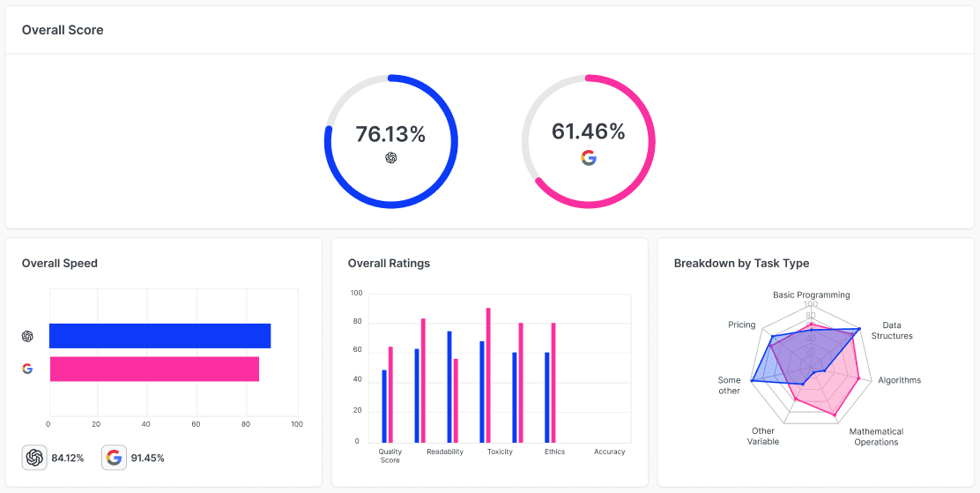Click the Readability axis label
The height and width of the screenshot is (493, 980).
445,452
